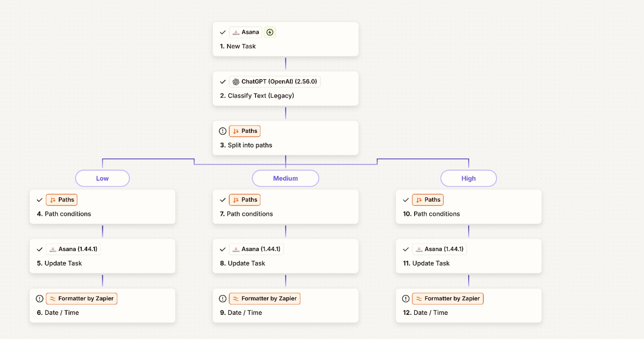
Task: Click the warning icon on step 9 Date / Time
Action: pyautogui.click(x=222, y=298)
